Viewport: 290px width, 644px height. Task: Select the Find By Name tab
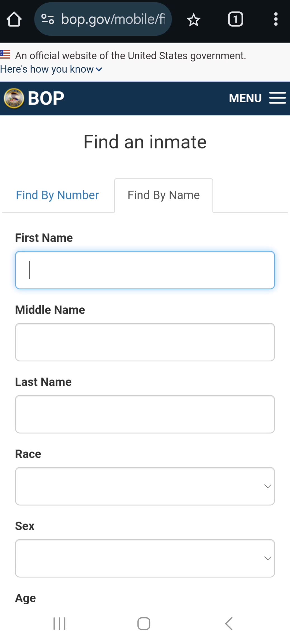(x=163, y=195)
